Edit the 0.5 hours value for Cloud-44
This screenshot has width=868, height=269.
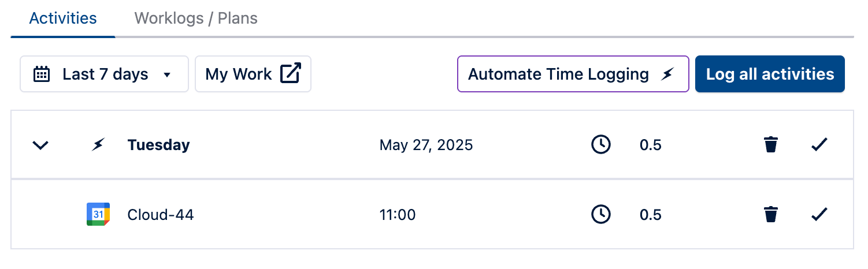tap(650, 215)
